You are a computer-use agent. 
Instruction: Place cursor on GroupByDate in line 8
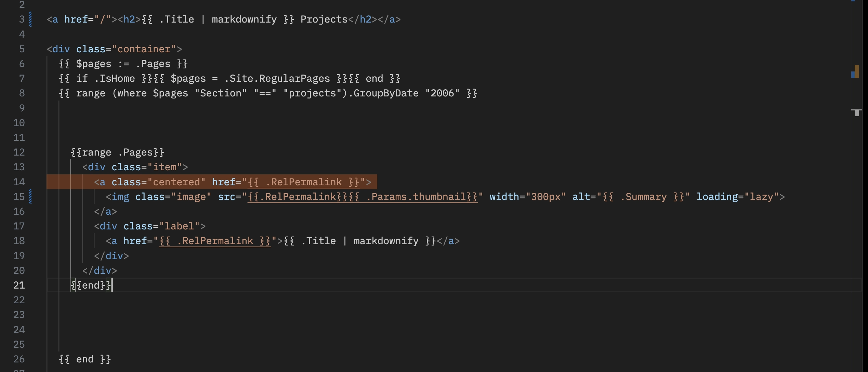[x=386, y=93]
